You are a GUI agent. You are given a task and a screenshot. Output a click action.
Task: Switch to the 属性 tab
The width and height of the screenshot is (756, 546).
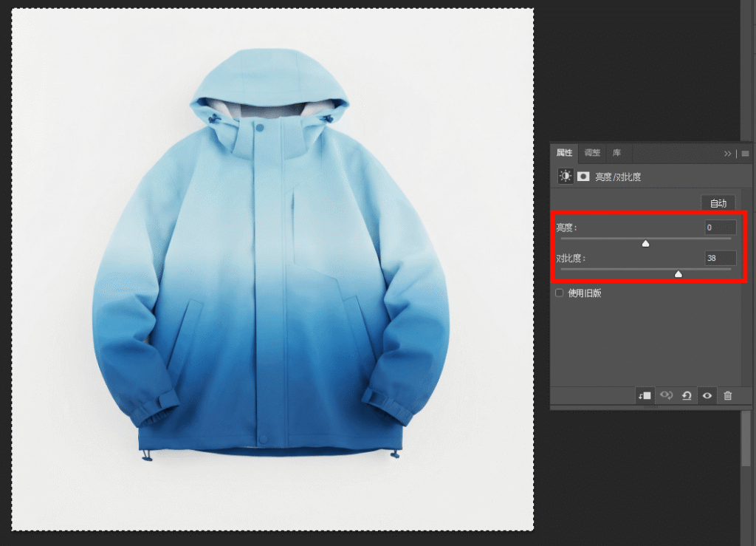564,153
